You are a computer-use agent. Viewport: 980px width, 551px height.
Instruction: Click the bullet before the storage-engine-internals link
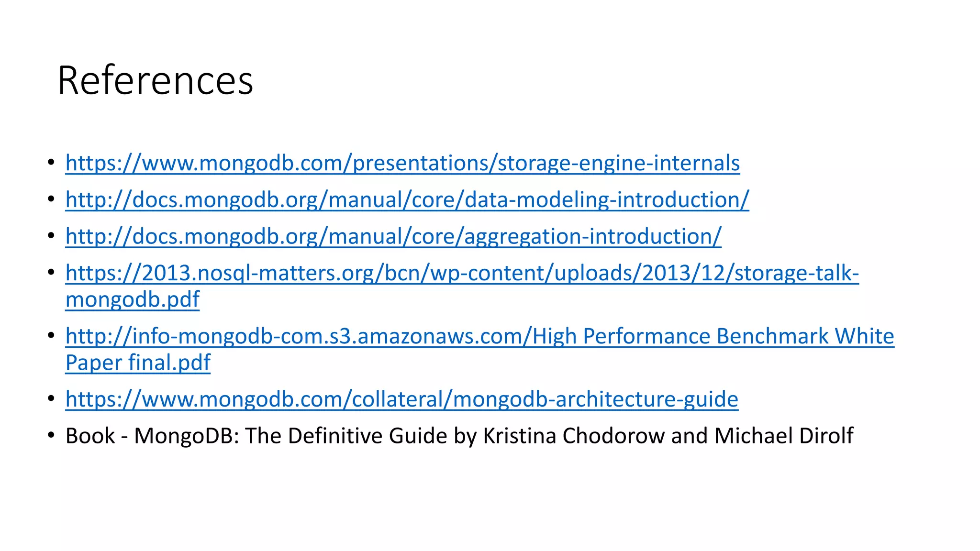(x=51, y=163)
